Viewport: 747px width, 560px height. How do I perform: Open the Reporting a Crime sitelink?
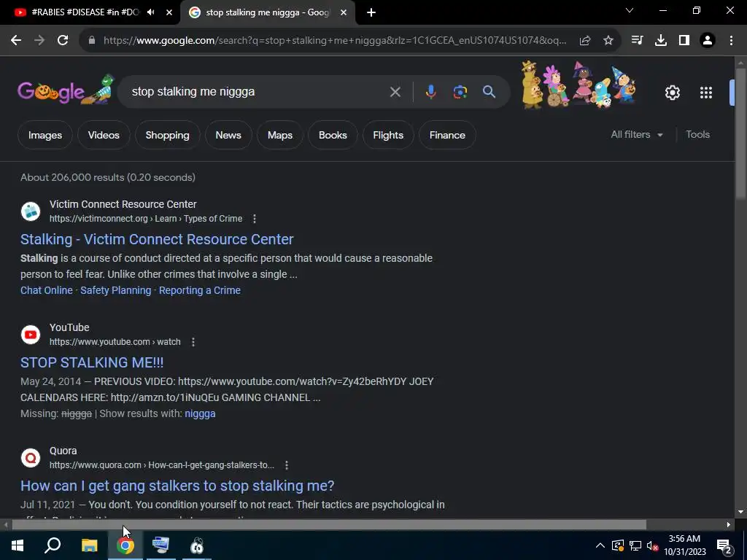coord(200,290)
